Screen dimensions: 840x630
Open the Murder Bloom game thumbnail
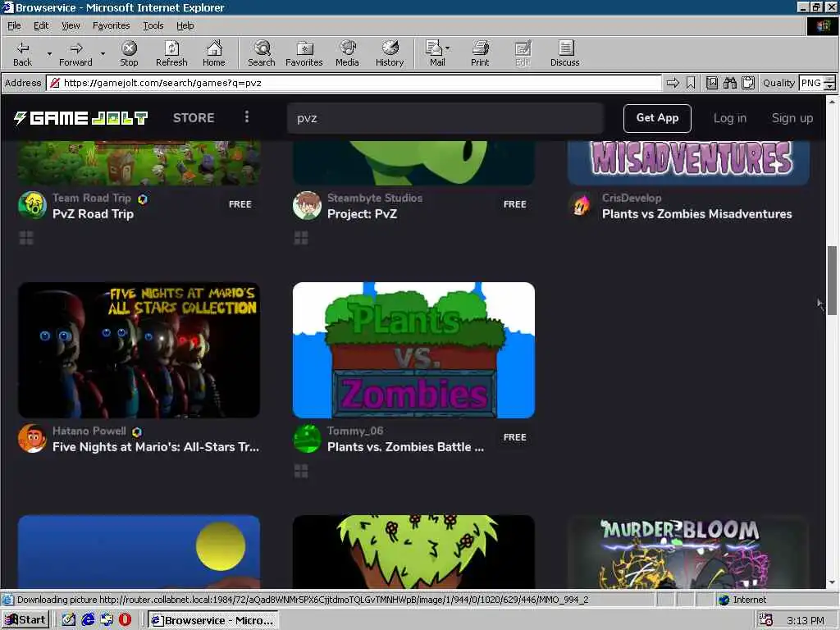[688, 552]
